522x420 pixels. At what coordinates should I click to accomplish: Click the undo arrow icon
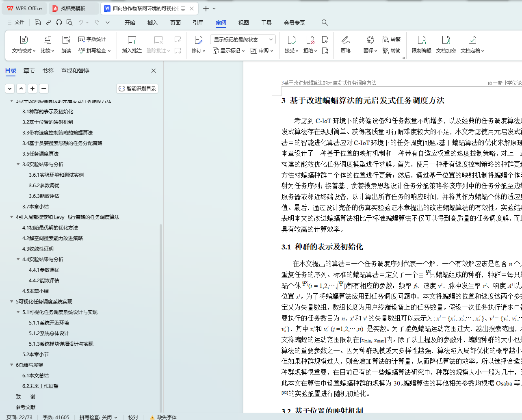[81, 22]
